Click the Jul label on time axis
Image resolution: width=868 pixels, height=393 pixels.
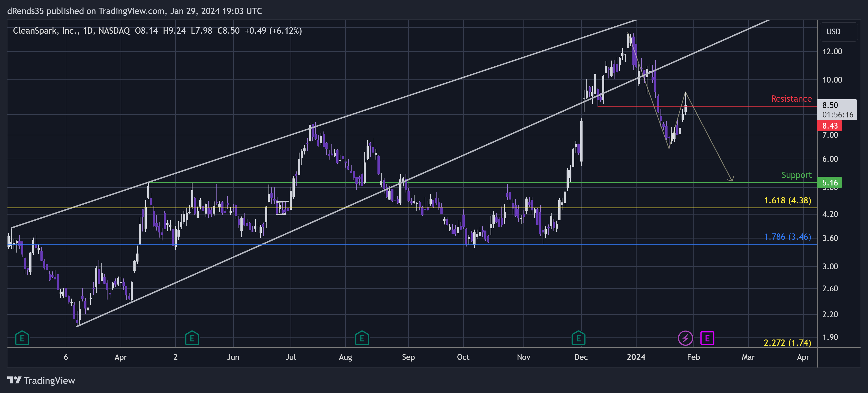click(291, 357)
